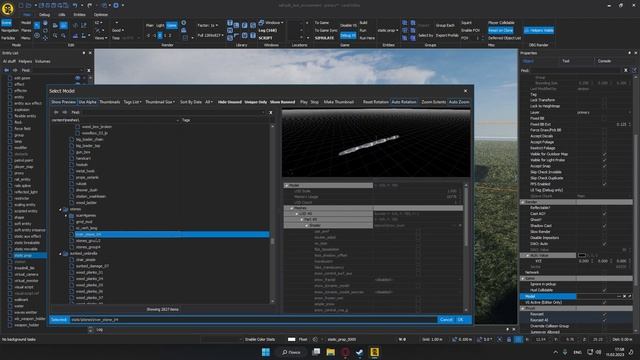Viewport: 640px width, 360px height.
Task: Open the Windows taskbar search box
Action: (291, 352)
